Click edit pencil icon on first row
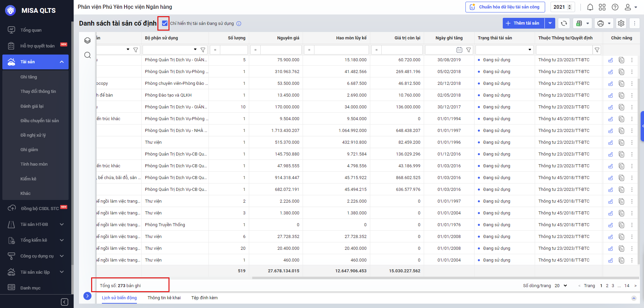 pos(610,60)
